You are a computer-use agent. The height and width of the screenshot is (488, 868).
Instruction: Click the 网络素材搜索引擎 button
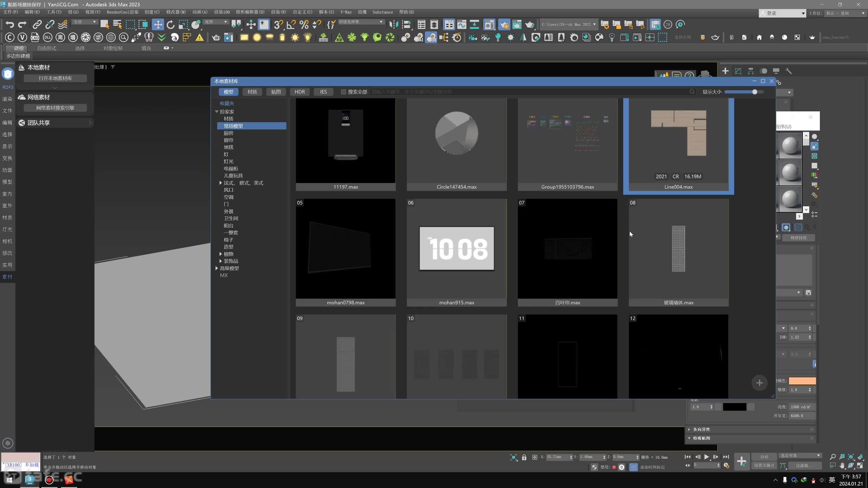pos(55,108)
